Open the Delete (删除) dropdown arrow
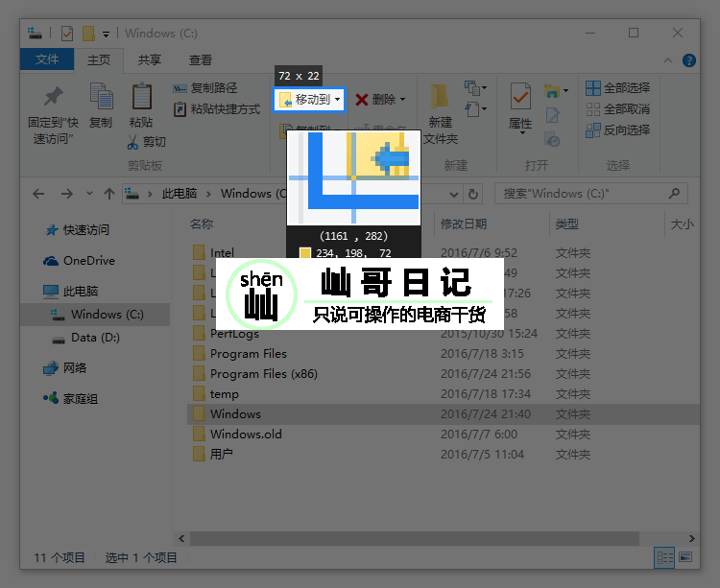The height and width of the screenshot is (588, 720). 402,100
